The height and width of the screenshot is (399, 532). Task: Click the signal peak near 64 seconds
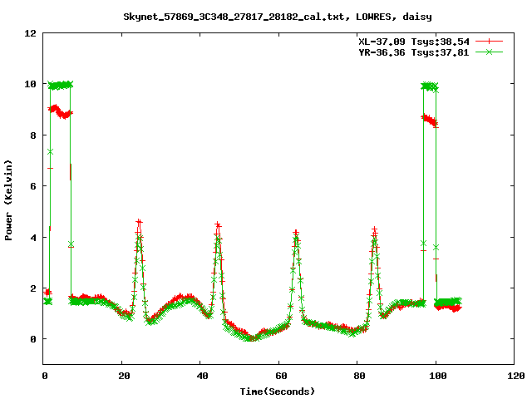tap(296, 233)
